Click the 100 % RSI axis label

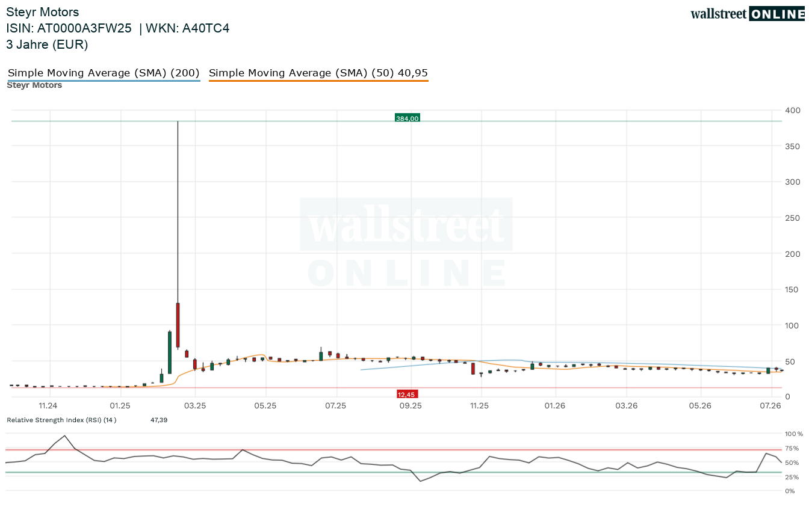[795, 434]
